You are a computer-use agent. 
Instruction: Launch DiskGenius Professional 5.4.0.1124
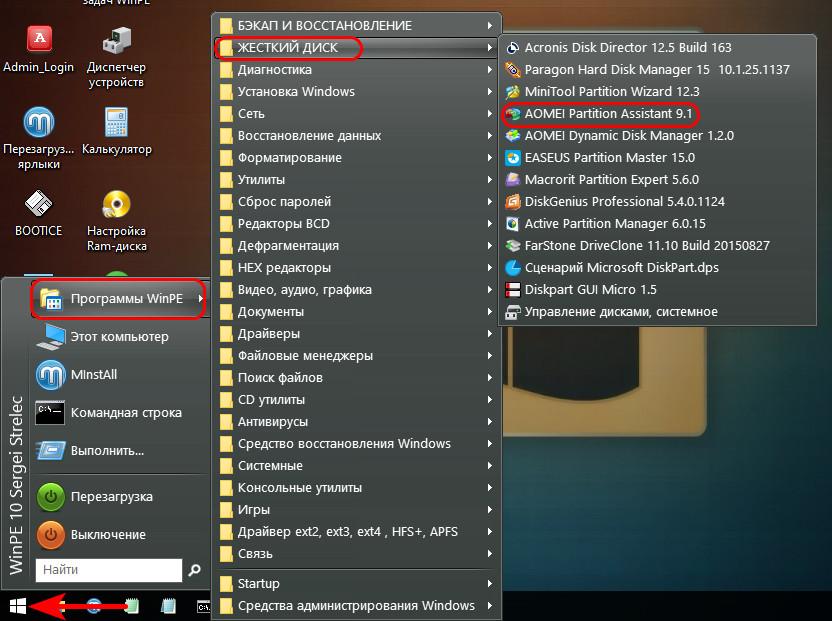point(657,202)
